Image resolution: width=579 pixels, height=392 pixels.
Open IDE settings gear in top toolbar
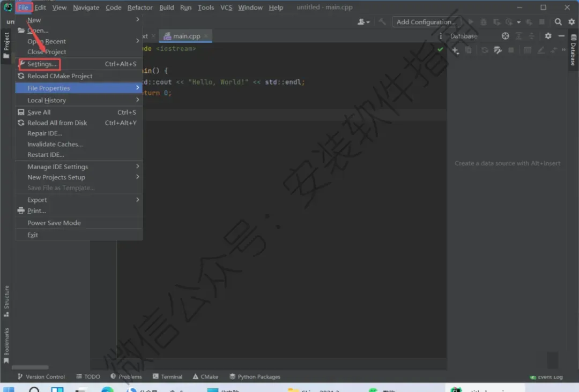pos(571,22)
